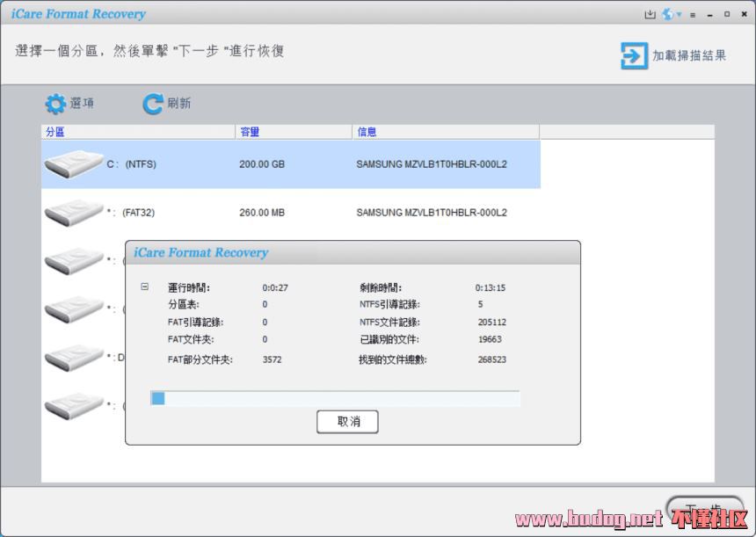Click SAMSUNG info in the C: row

pyautogui.click(x=432, y=164)
